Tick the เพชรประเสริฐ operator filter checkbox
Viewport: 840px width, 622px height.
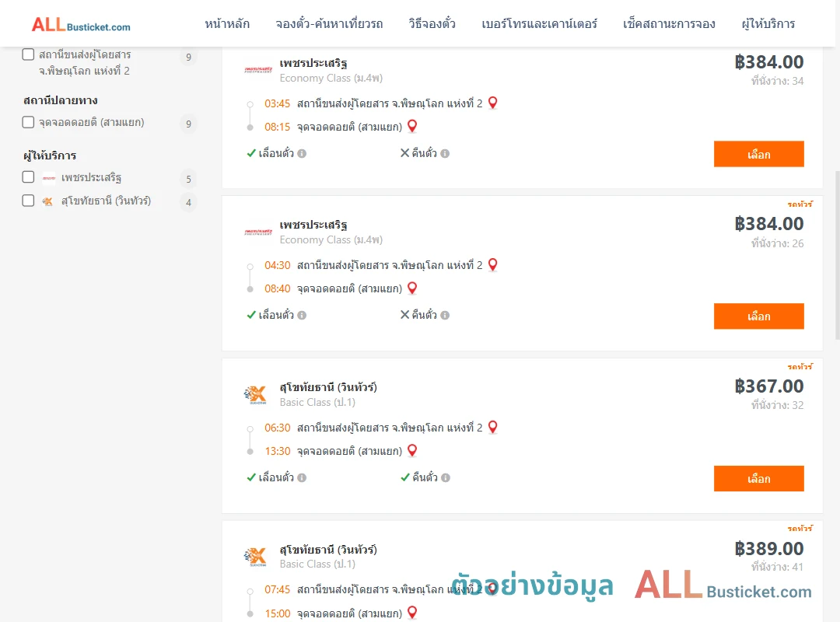(29, 177)
